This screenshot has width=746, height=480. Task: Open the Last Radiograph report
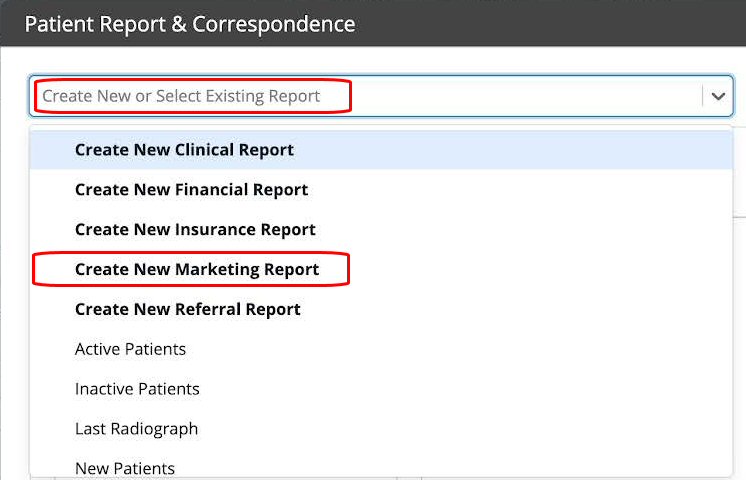point(381,429)
